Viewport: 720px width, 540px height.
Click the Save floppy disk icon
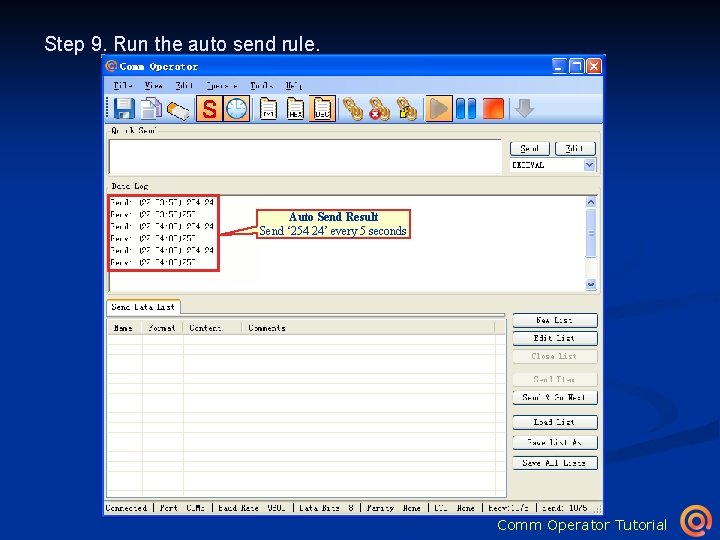[124, 109]
